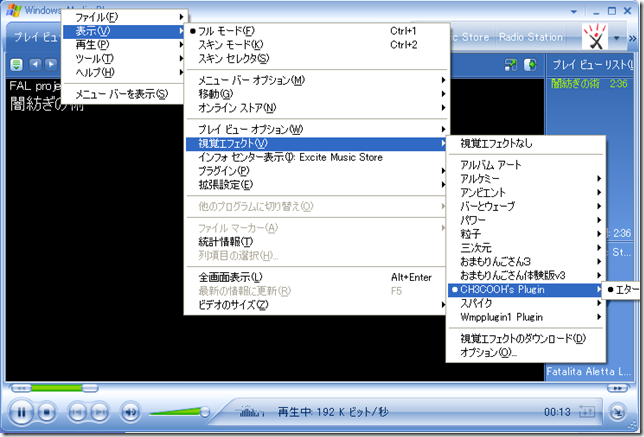Click the maximize video pane icon
Viewport: 644px width, 437px height.
(x=511, y=64)
